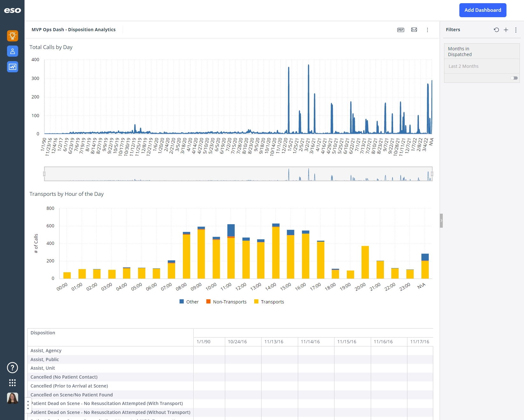The height and width of the screenshot is (420, 524).
Task: Enable the toggle switch in the Months filter
Action: click(513, 78)
